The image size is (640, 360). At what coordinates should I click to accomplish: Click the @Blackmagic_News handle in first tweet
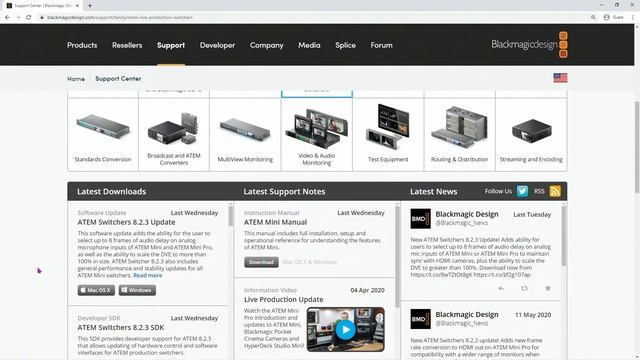[x=462, y=223]
